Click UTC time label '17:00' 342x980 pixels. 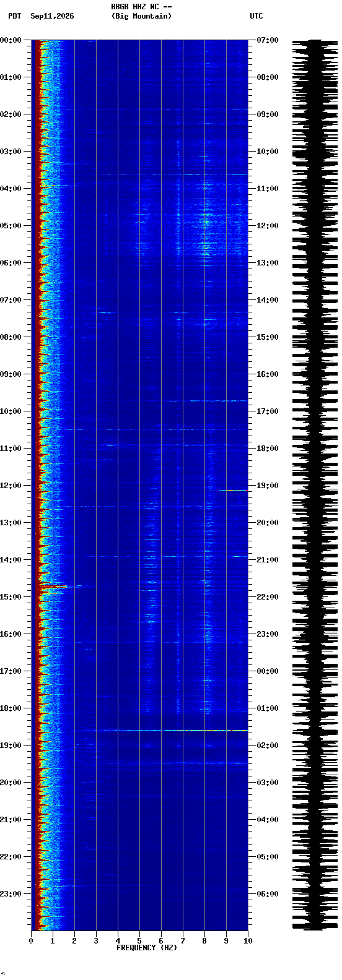tap(267, 411)
